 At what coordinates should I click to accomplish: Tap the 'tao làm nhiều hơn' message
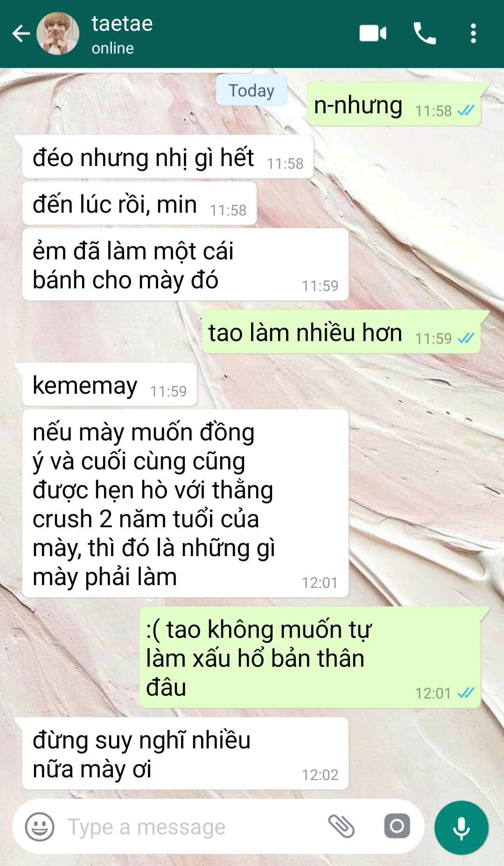341,332
